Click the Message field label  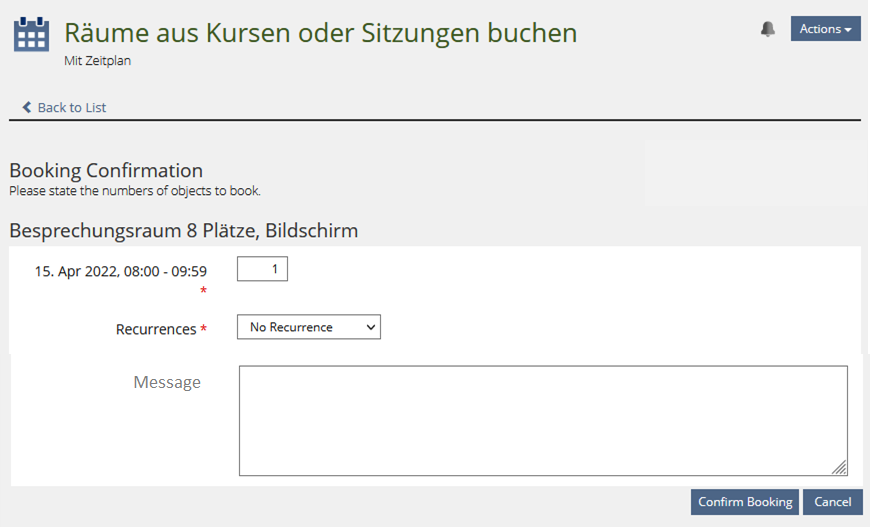click(167, 382)
